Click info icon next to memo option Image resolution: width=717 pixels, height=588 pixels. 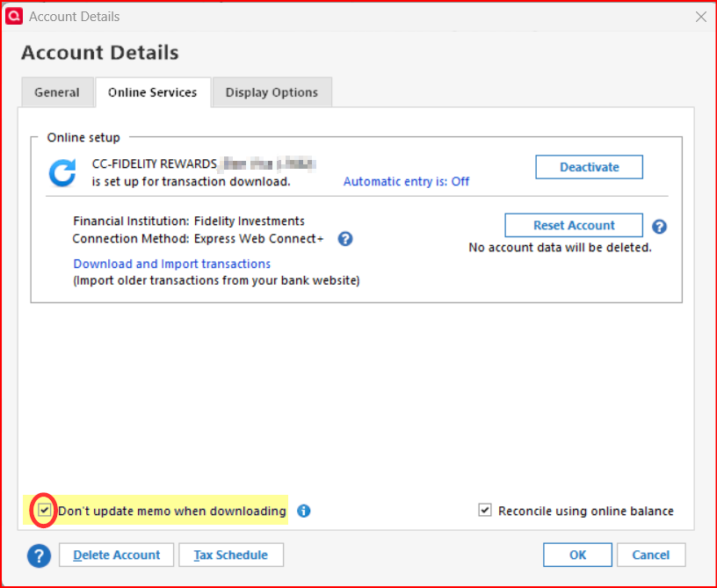point(304,511)
